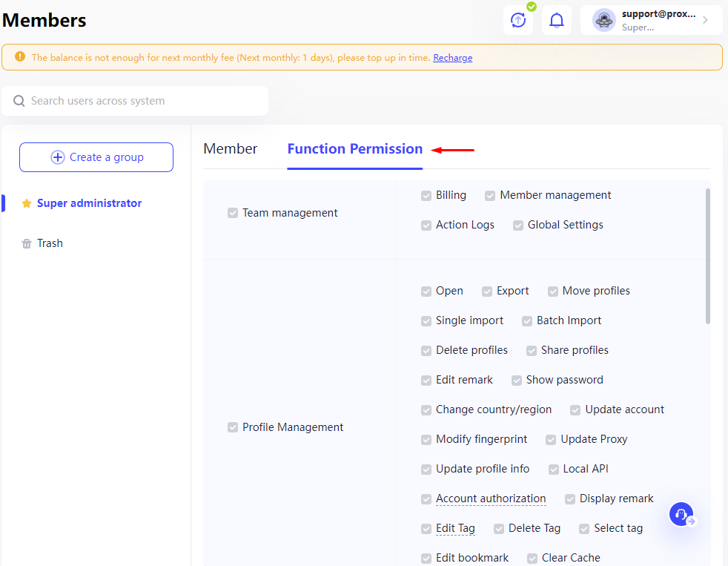Click the user avatar icon

point(604,20)
